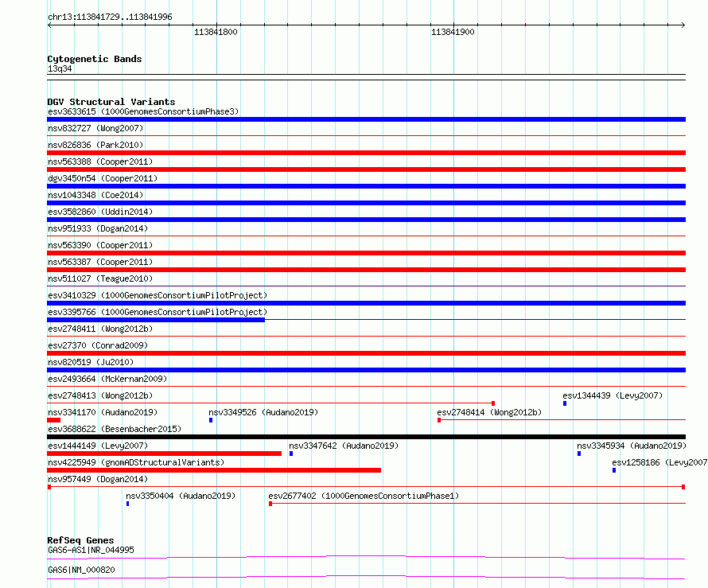Select the nsv3349526 (Audano2019) label

(x=263, y=412)
